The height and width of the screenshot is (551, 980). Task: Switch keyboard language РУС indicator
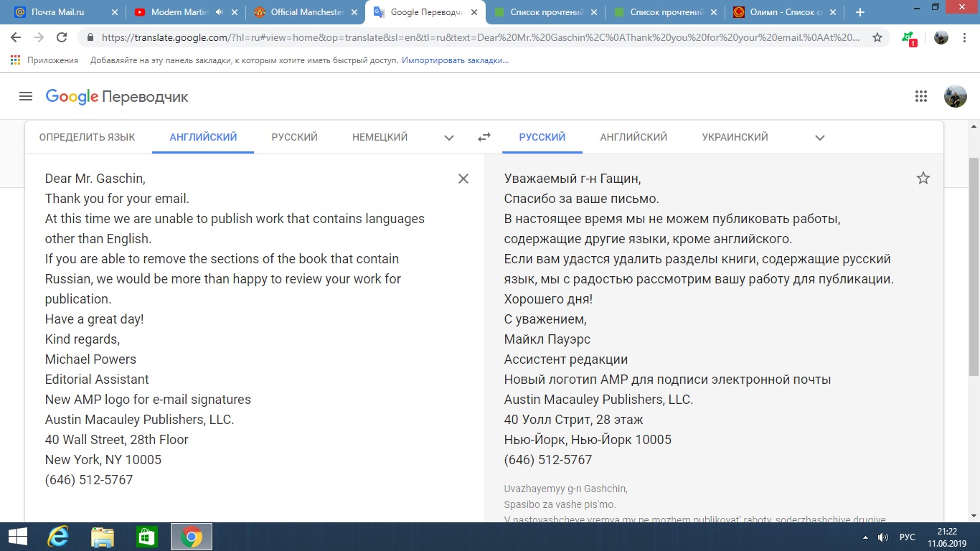click(907, 537)
